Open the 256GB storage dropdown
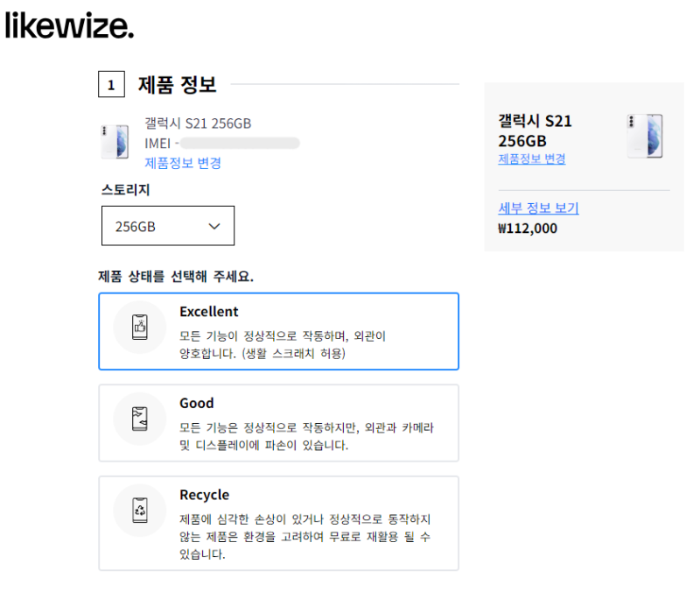Image resolution: width=700 pixels, height=592 pixels. click(x=167, y=226)
